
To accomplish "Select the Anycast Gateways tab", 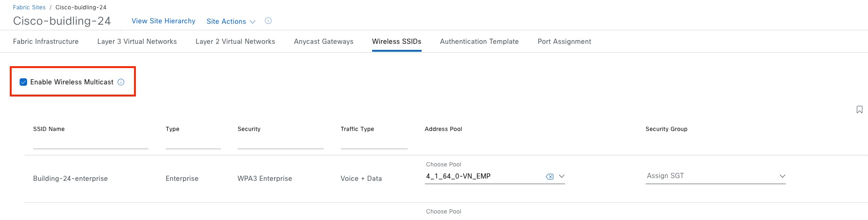I will coord(324,41).
